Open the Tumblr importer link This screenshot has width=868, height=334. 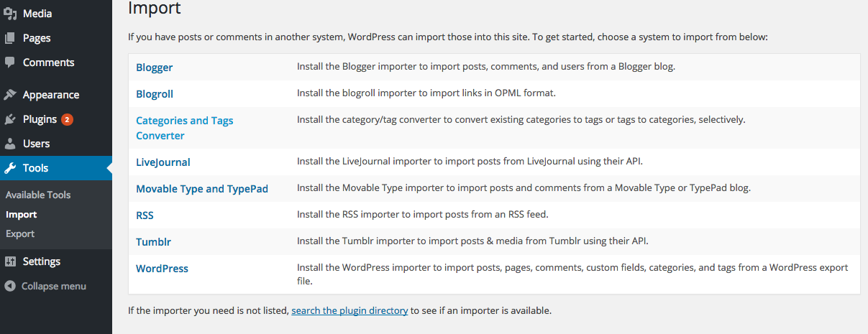(153, 241)
